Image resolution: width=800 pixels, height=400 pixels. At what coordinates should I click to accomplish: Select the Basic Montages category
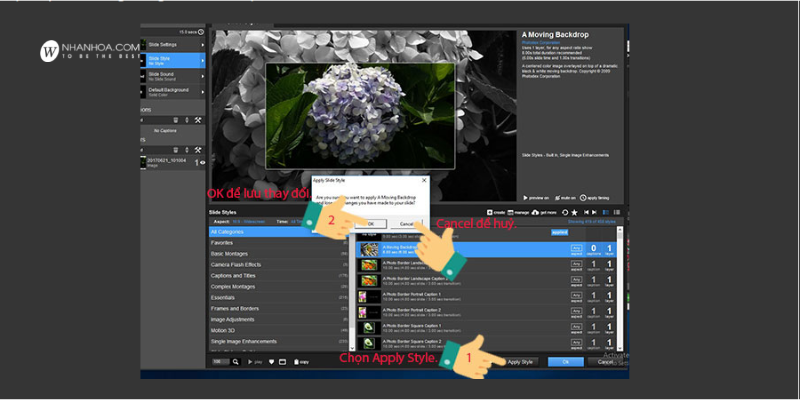279,254
